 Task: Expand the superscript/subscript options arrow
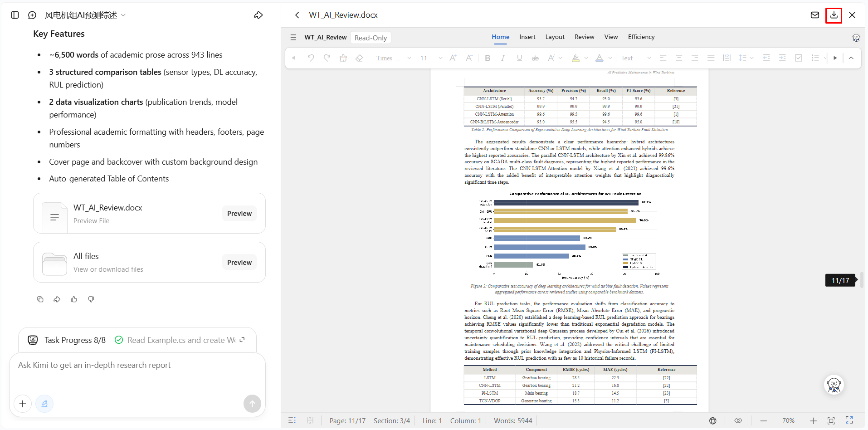561,58
